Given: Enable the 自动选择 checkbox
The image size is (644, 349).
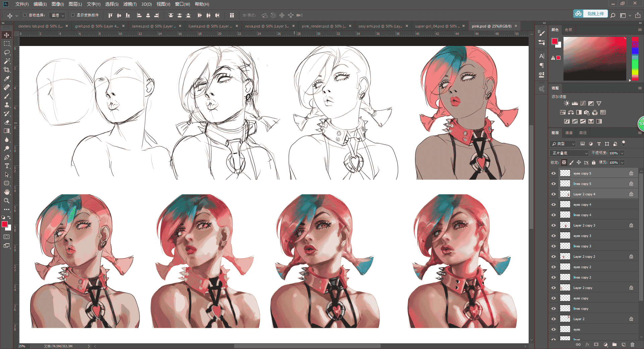Looking at the screenshot, I should pos(25,15).
